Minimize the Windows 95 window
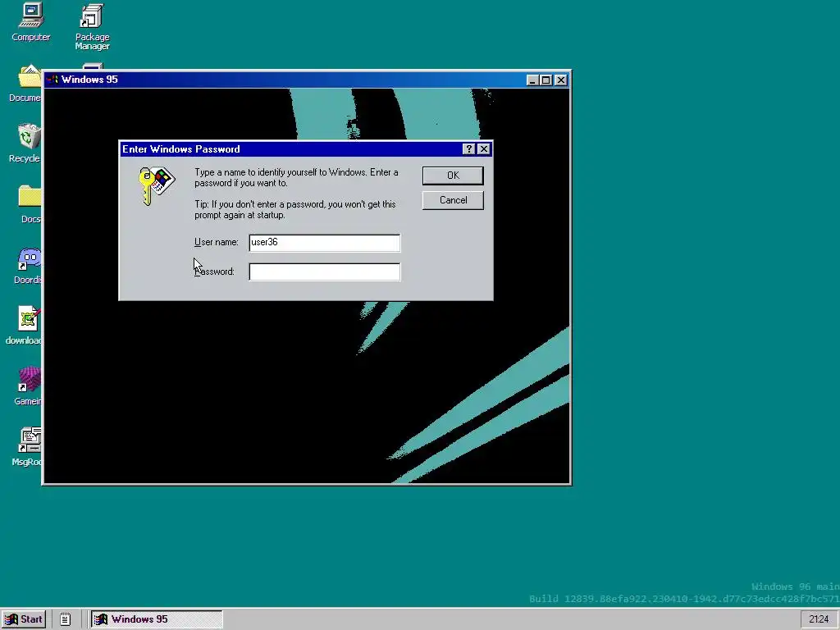840x630 pixels. tap(532, 80)
